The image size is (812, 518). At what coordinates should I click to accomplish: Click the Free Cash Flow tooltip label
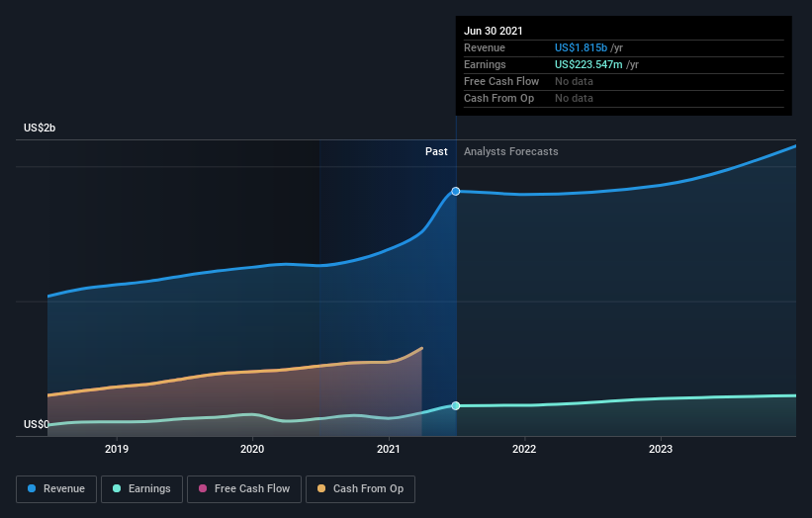[501, 81]
